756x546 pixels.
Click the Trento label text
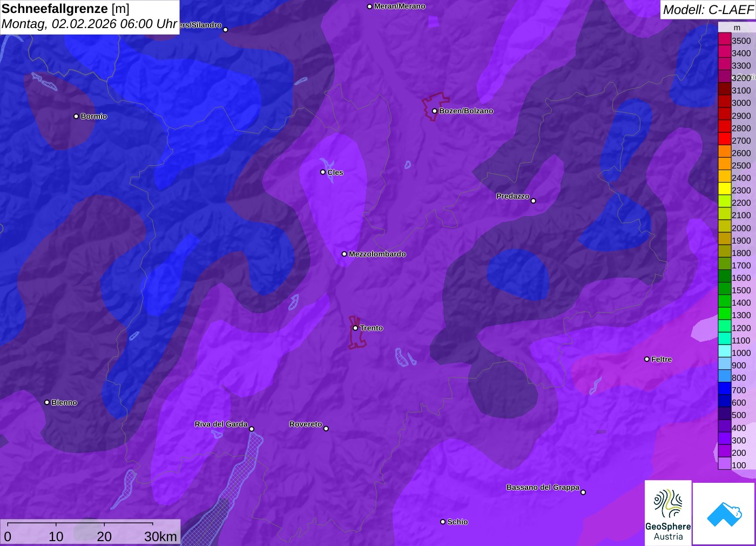click(x=372, y=328)
